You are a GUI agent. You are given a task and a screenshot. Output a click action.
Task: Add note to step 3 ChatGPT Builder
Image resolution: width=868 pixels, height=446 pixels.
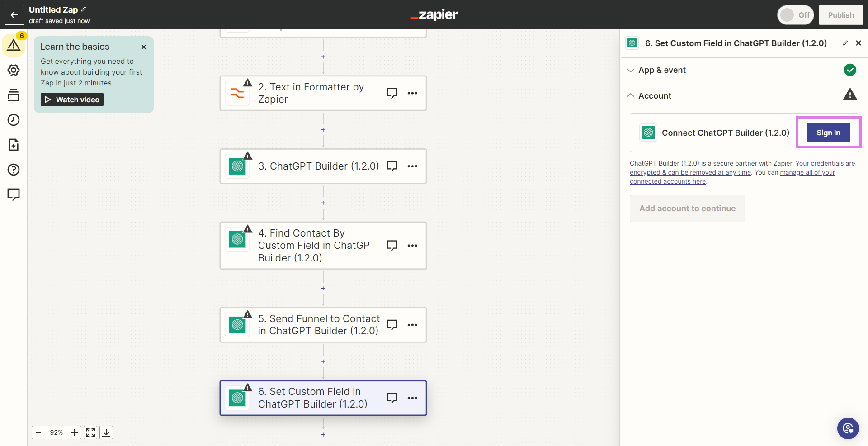[x=392, y=166]
